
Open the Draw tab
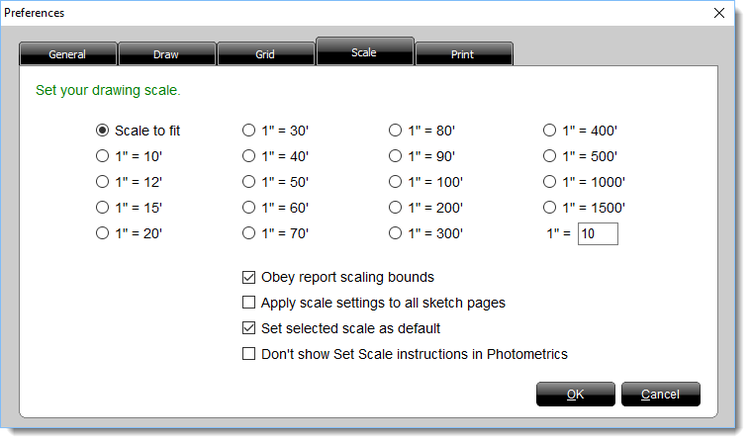(166, 54)
